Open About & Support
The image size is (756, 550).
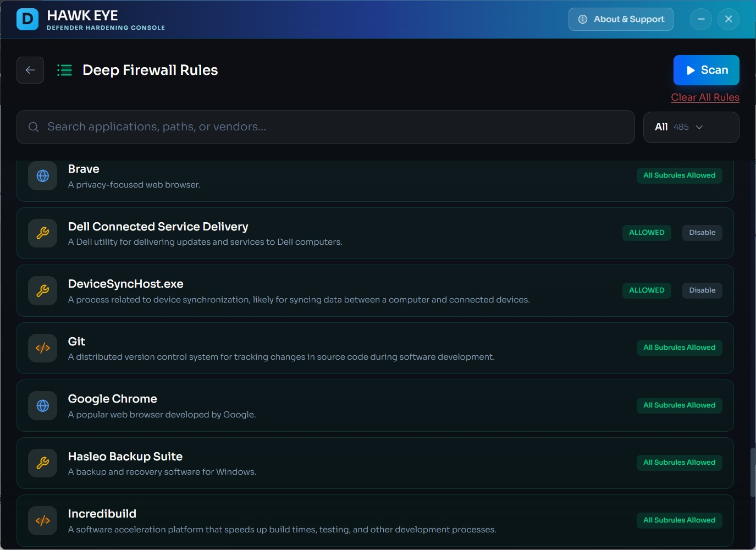621,19
